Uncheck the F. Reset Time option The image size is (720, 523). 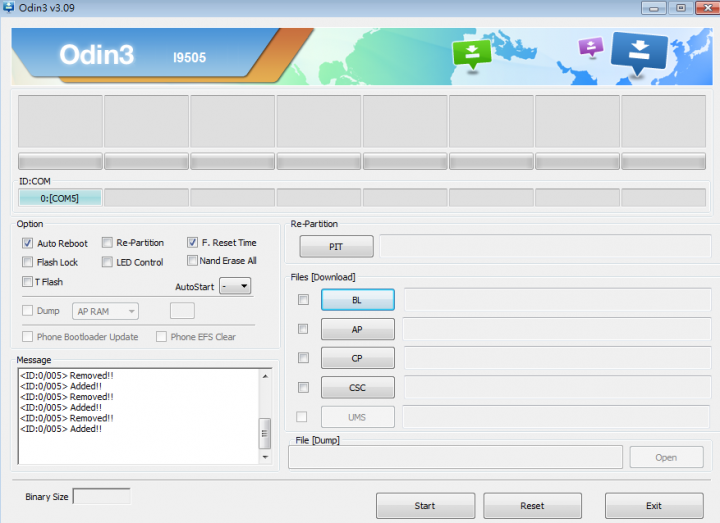192,242
